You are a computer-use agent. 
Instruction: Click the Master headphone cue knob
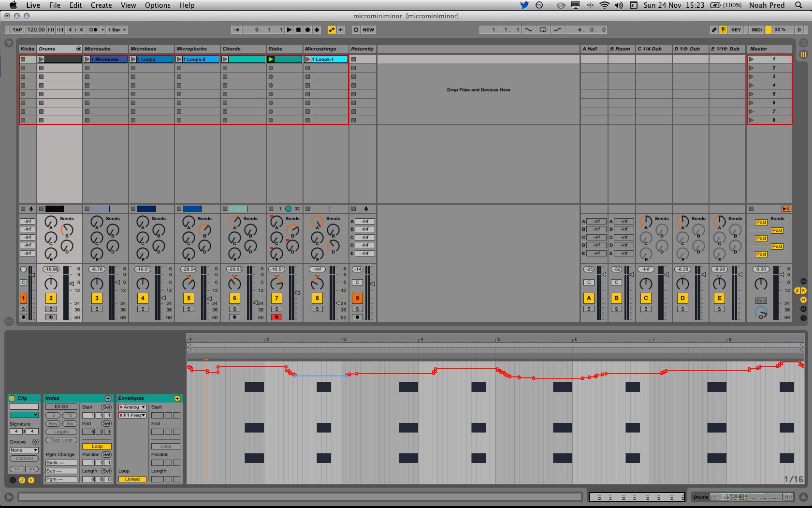tap(761, 313)
